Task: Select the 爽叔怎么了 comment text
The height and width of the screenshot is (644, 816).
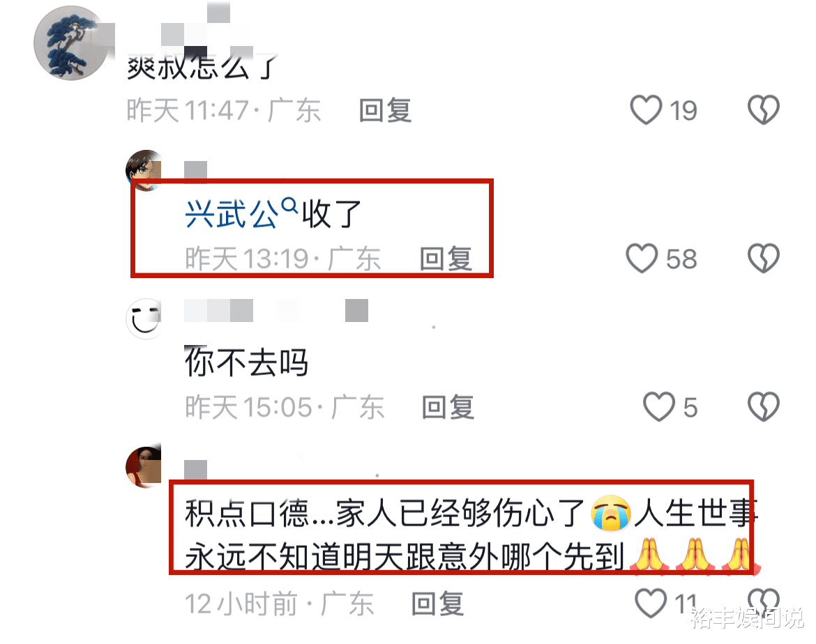Action: [x=203, y=67]
